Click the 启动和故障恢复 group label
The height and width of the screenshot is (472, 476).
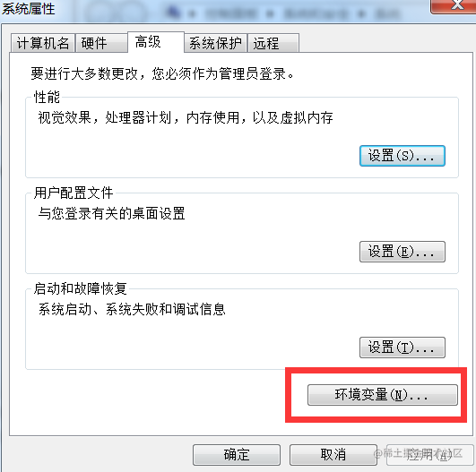(x=80, y=288)
